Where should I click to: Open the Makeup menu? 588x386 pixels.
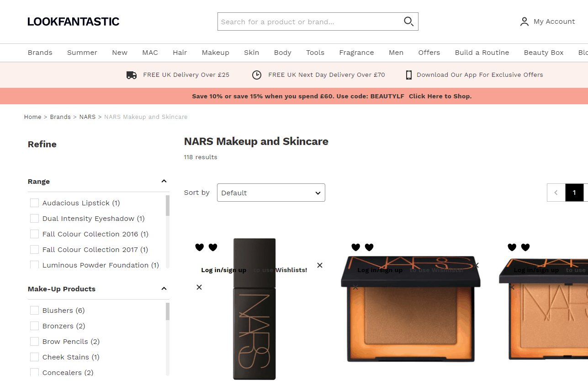pyautogui.click(x=216, y=53)
